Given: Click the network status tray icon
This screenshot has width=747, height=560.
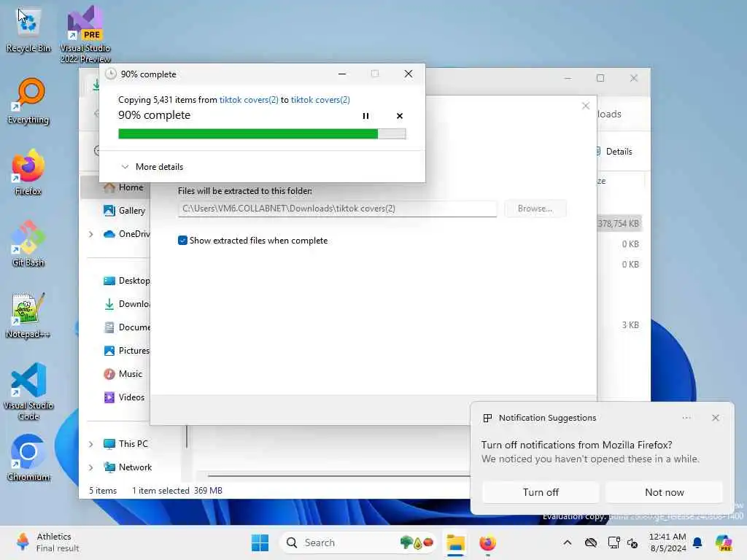Looking at the screenshot, I should tap(614, 542).
